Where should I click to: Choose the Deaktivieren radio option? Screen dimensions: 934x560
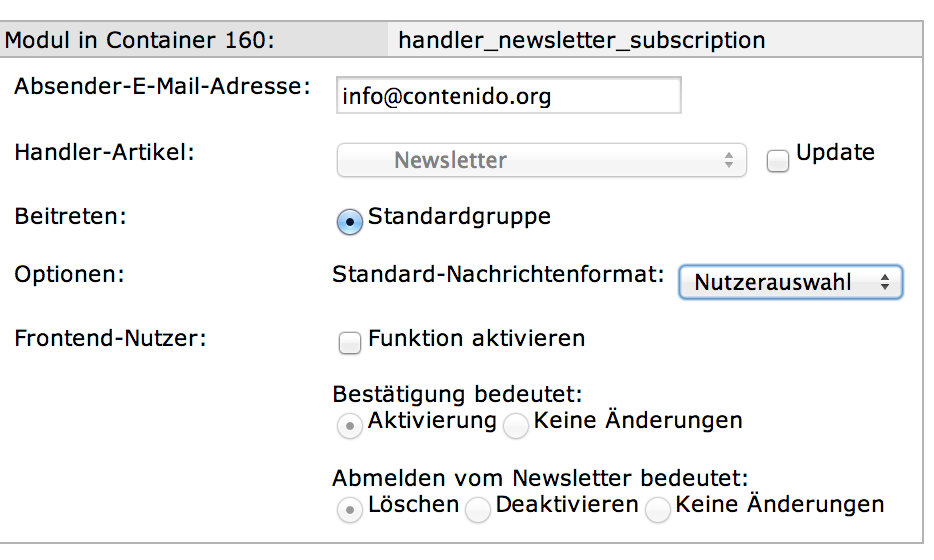point(478,510)
